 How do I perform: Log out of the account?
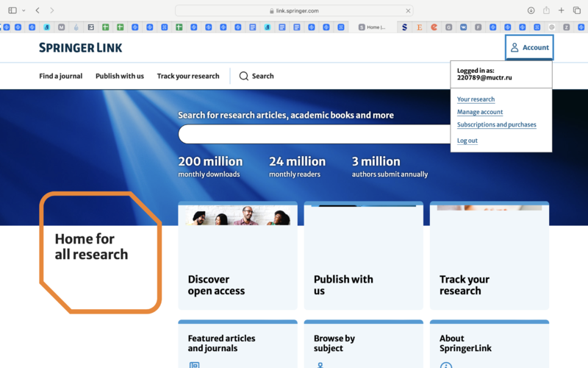click(x=467, y=141)
